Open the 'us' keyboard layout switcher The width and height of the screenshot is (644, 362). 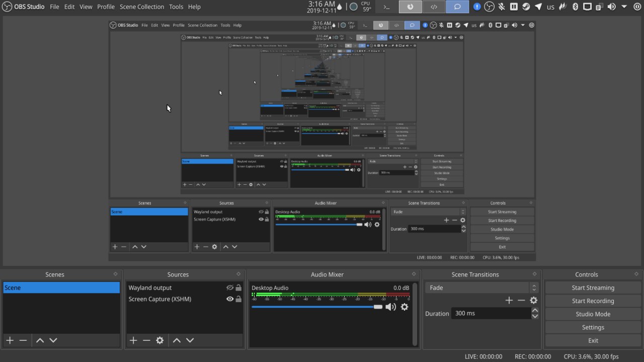pos(550,7)
